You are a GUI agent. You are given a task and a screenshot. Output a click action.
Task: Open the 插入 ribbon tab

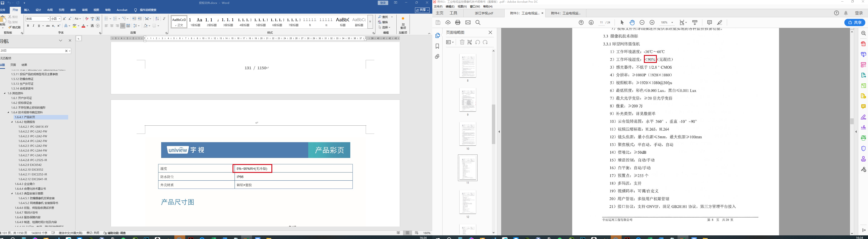(x=27, y=10)
